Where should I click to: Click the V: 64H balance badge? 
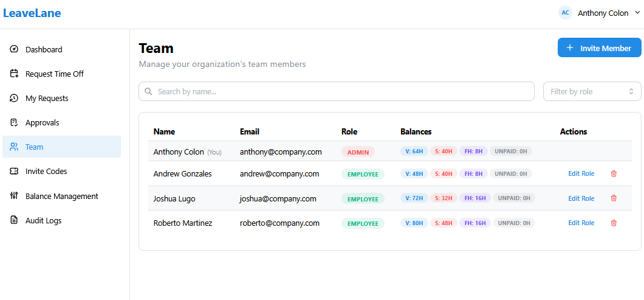[x=414, y=151]
